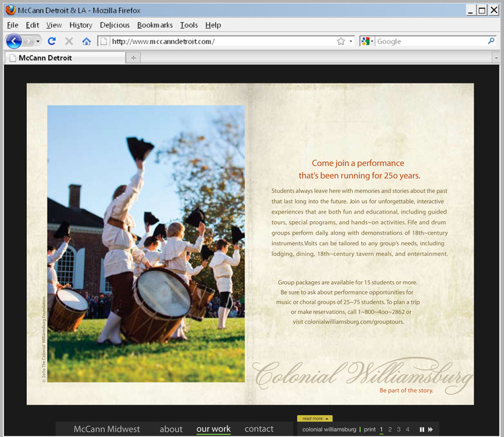Skip forward to next campaign
This screenshot has height=437, width=504.
(430, 430)
